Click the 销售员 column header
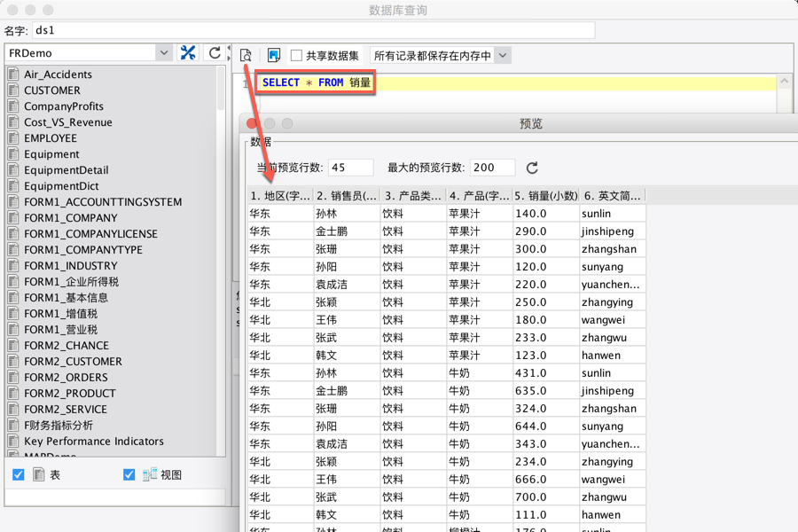Image resolution: width=798 pixels, height=532 pixels. coord(347,195)
